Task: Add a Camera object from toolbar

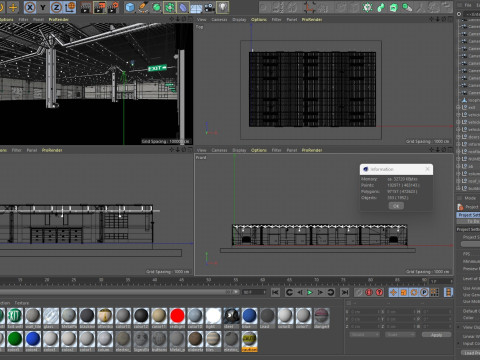Action: pyautogui.click(x=209, y=8)
